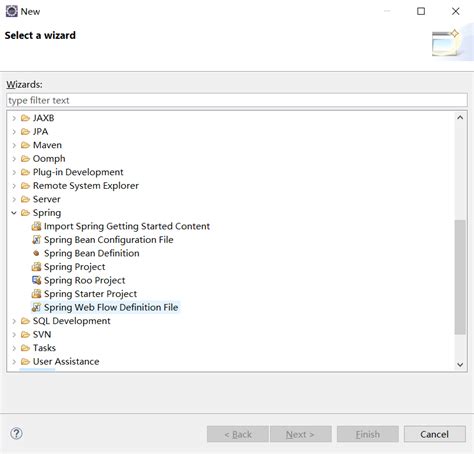Viewport: 474px width, 454px height.
Task: Click the JPA folder icon
Action: tap(25, 132)
